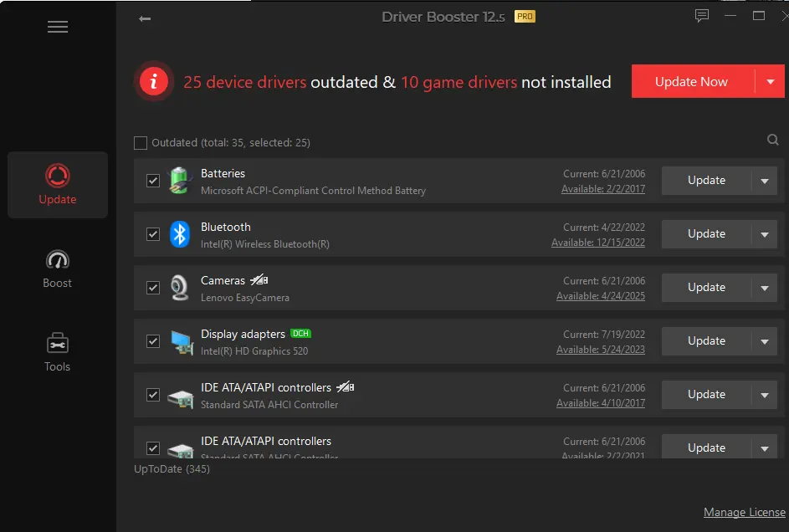
Task: Update IDE controller with 4/10/2017 version
Action: (706, 395)
